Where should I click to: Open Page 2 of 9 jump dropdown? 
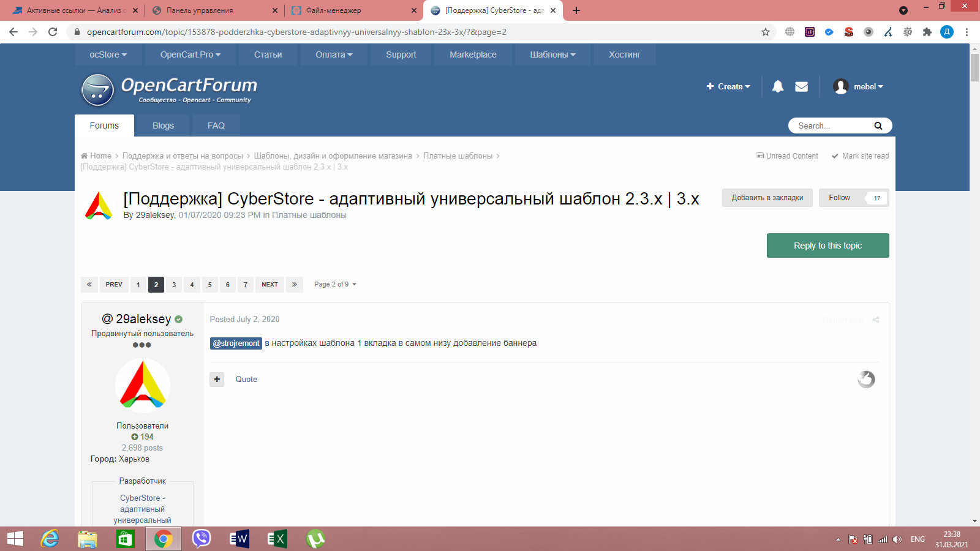335,285
